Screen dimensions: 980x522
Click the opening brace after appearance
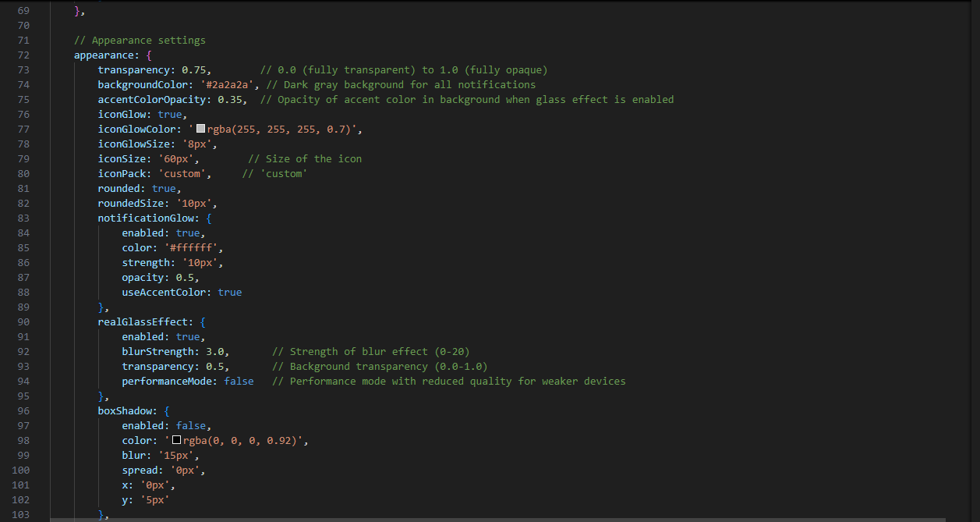click(x=148, y=55)
